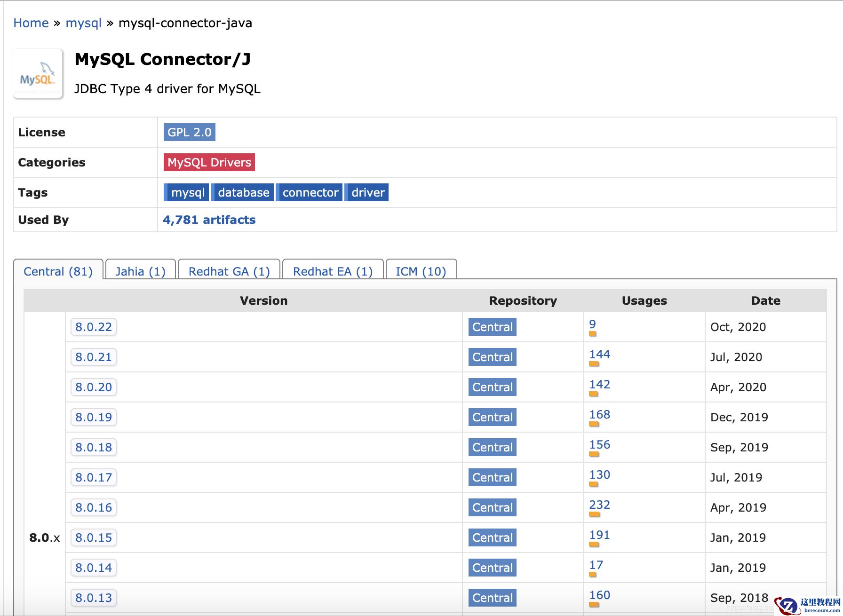
Task: Switch to the Jahia (1) tab
Action: (x=141, y=271)
